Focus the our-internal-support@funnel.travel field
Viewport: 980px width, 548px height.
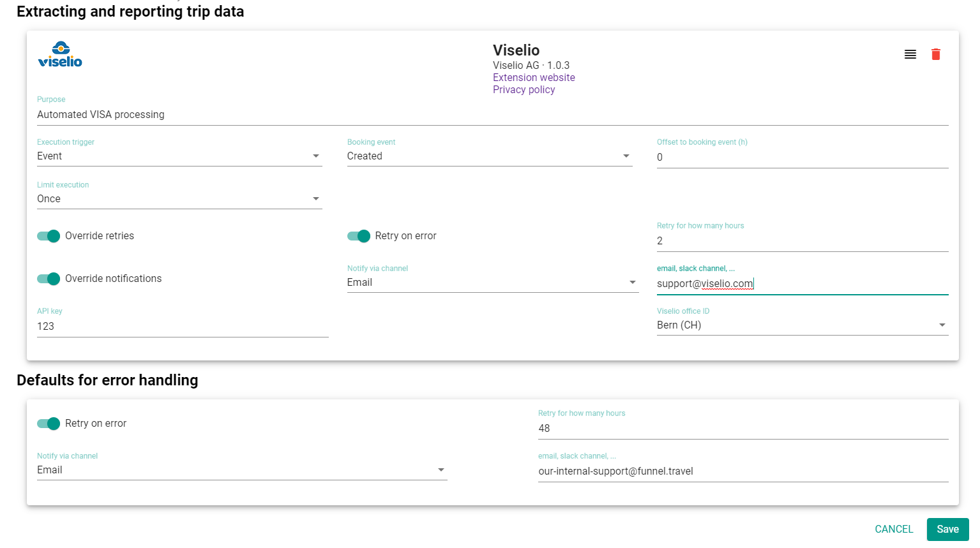743,471
